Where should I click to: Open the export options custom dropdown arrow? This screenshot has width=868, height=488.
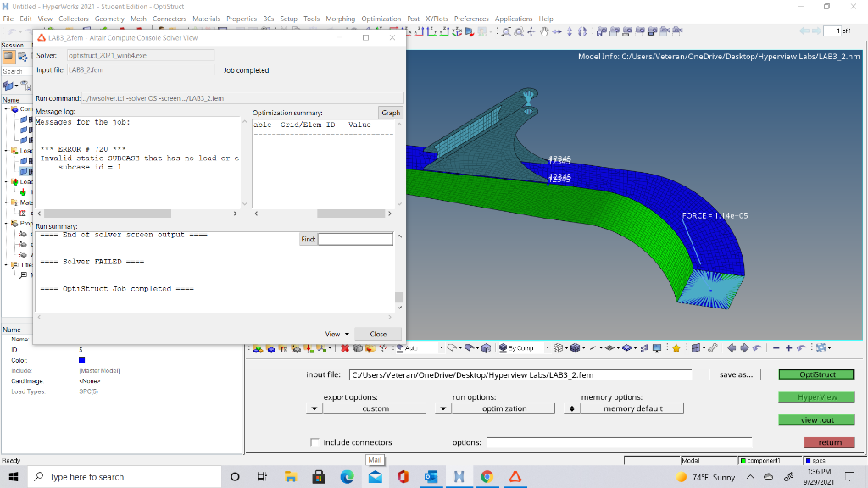[314, 408]
